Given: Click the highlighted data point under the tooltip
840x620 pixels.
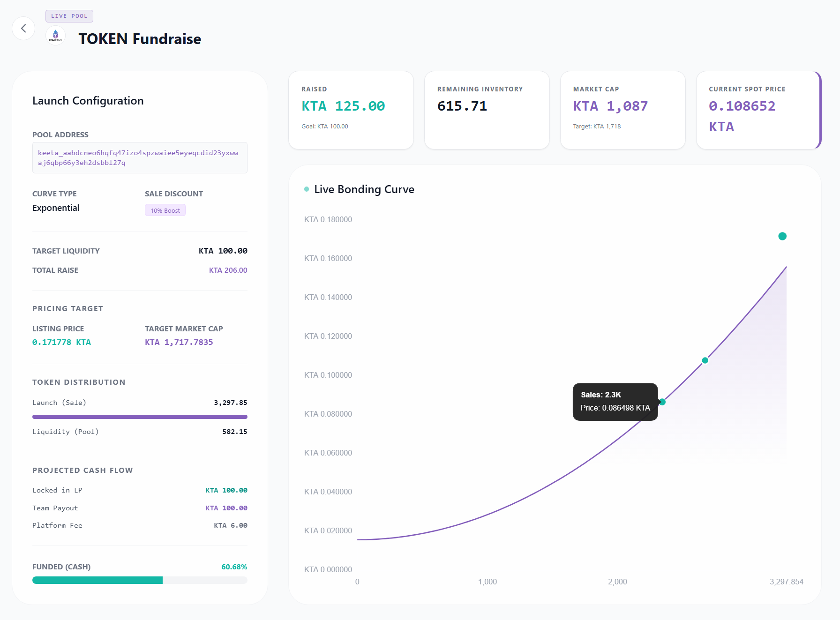Looking at the screenshot, I should [x=662, y=402].
